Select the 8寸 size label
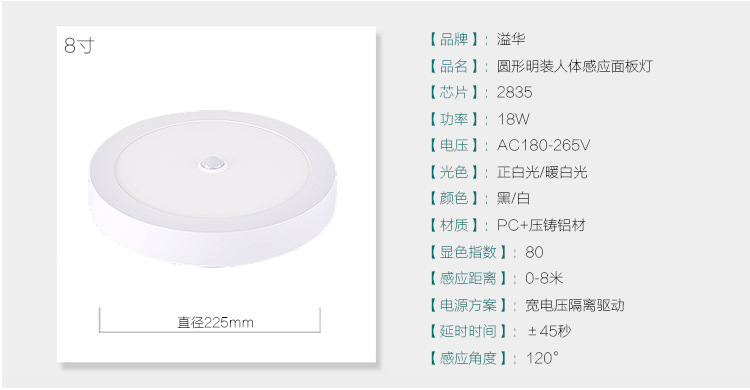750x390 pixels. (x=79, y=45)
